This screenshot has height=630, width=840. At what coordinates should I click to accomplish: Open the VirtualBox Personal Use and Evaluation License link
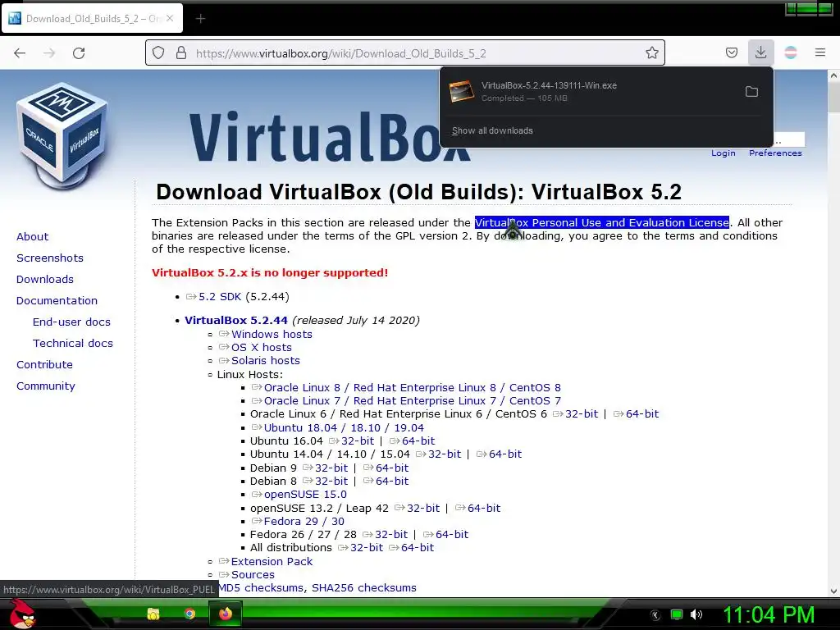pyautogui.click(x=601, y=223)
